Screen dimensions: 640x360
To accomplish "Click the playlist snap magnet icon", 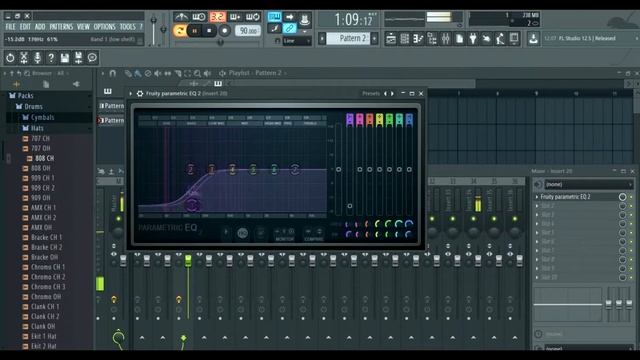I will tap(113, 73).
